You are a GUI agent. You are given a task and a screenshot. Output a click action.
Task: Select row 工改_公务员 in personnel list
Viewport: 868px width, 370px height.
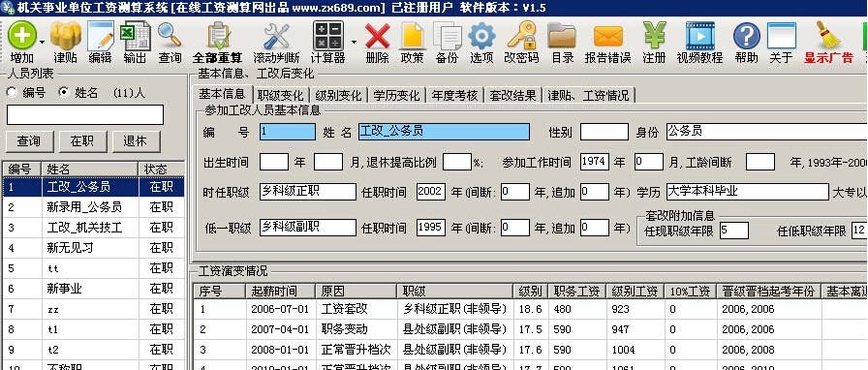pyautogui.click(x=94, y=187)
